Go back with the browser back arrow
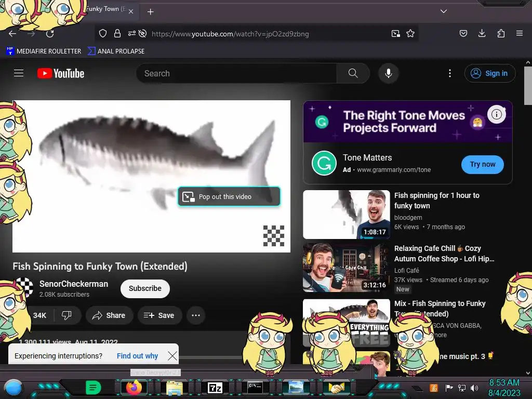This screenshot has width=532, height=399. pyautogui.click(x=12, y=34)
